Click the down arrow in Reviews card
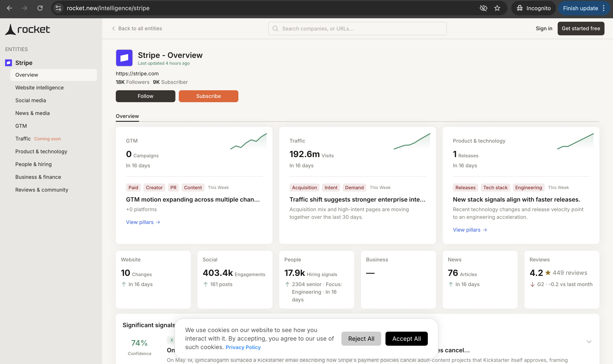 tap(532, 284)
